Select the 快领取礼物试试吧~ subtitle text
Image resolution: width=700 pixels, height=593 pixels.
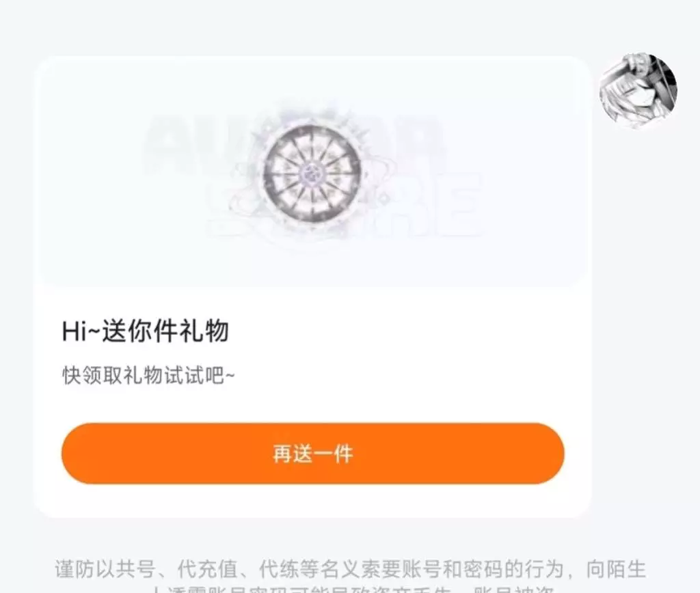point(148,375)
